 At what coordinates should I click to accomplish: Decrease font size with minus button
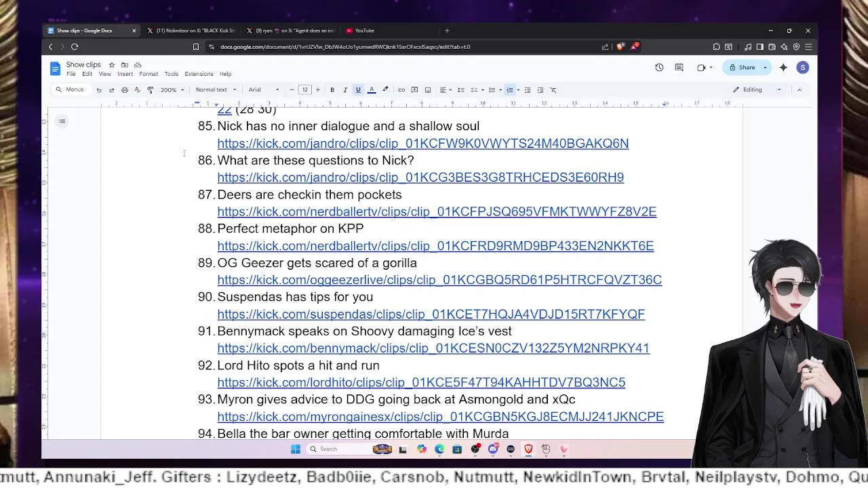tap(292, 89)
